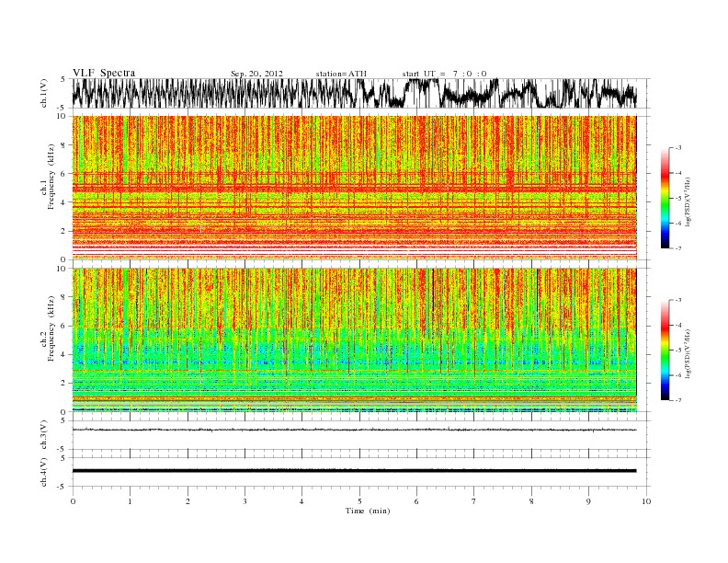Click the "-5" voltage tick of ch.4 panel
The width and height of the screenshot is (728, 563).
pos(63,487)
